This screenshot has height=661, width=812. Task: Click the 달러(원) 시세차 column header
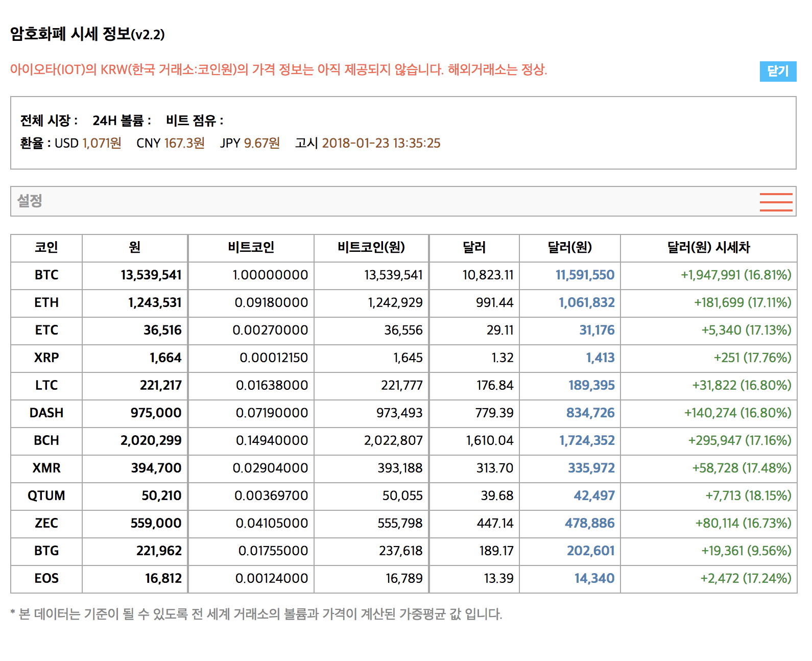[709, 248]
